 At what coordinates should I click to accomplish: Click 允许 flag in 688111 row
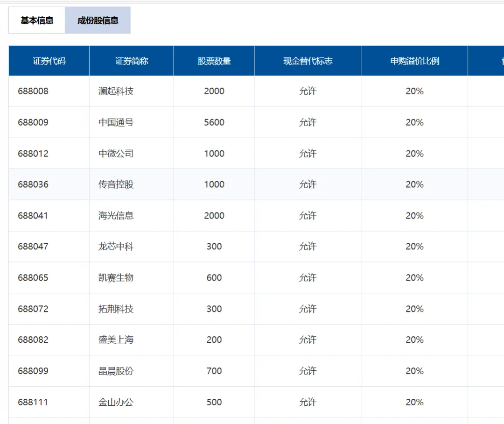pyautogui.click(x=308, y=402)
